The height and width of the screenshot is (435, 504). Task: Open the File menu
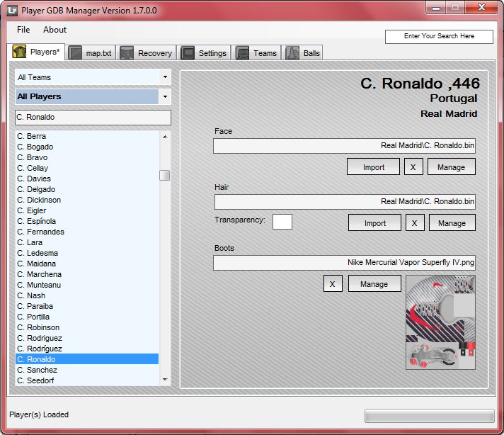coord(23,30)
